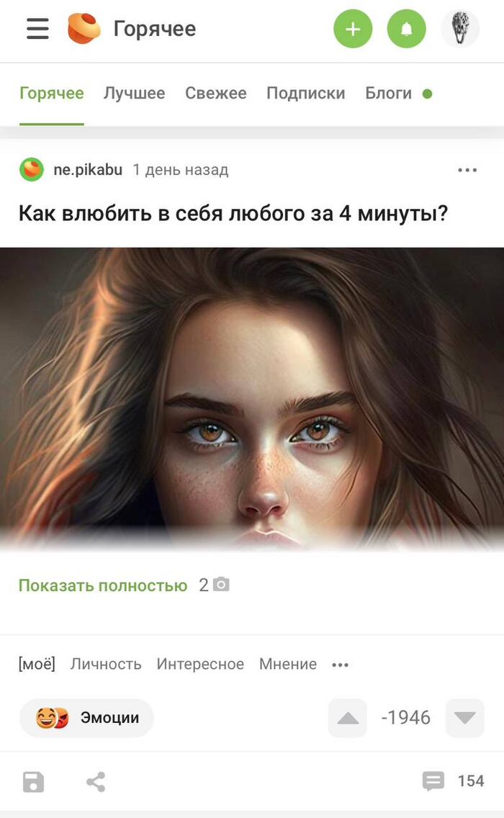Switch to the Лучшее tab

134,93
